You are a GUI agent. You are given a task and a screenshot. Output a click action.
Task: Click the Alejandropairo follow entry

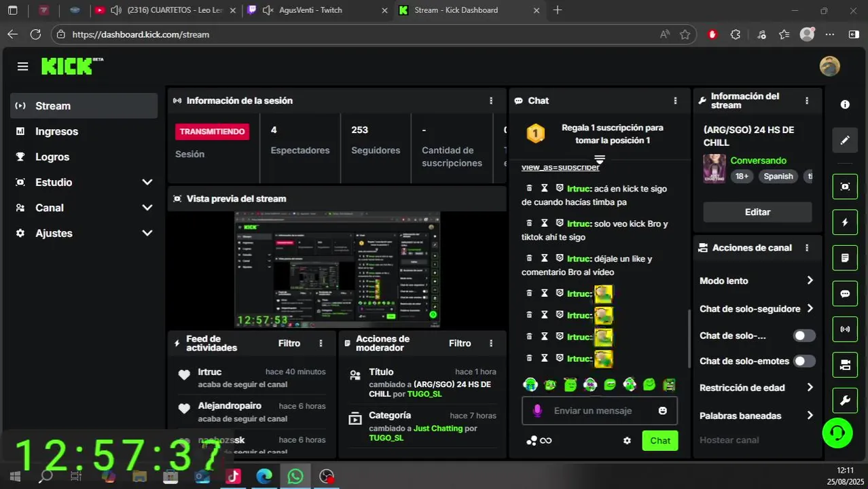click(x=252, y=412)
